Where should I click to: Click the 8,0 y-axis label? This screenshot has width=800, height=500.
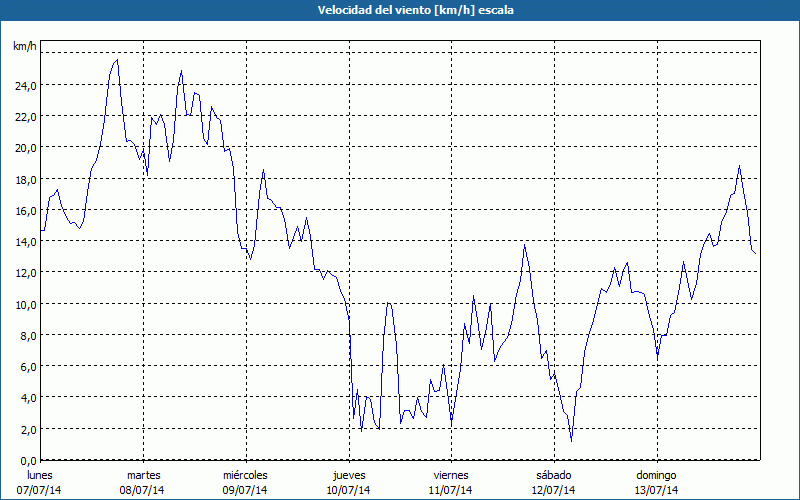tap(28, 336)
